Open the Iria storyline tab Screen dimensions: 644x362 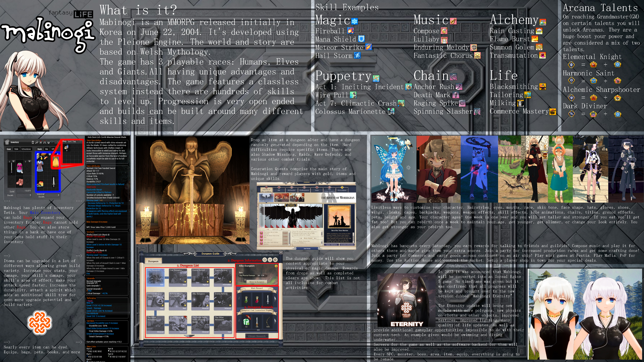point(279,190)
